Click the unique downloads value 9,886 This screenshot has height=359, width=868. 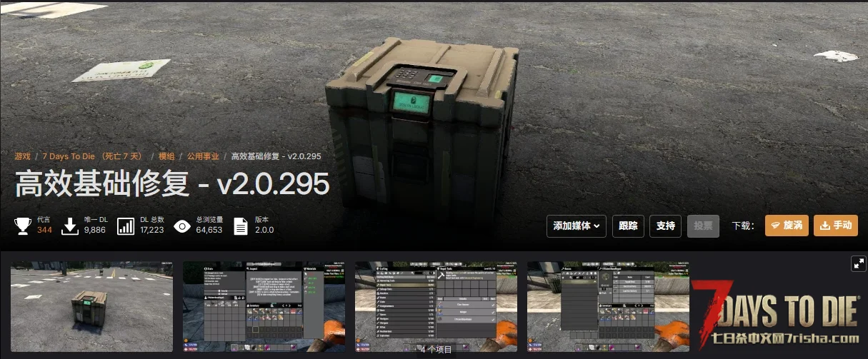point(94,231)
